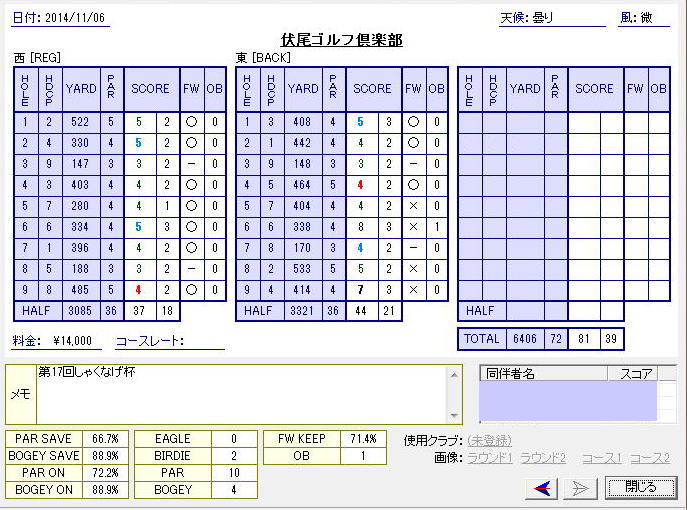The height and width of the screenshot is (510, 687).
Task: Click the BOGEY SAVE stat label
Action: tap(44, 456)
